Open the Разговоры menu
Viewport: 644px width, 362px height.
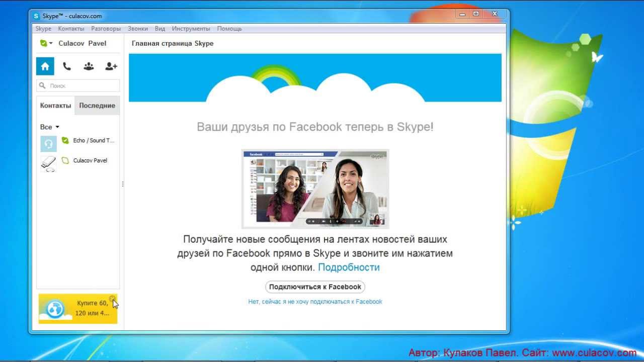tap(106, 29)
